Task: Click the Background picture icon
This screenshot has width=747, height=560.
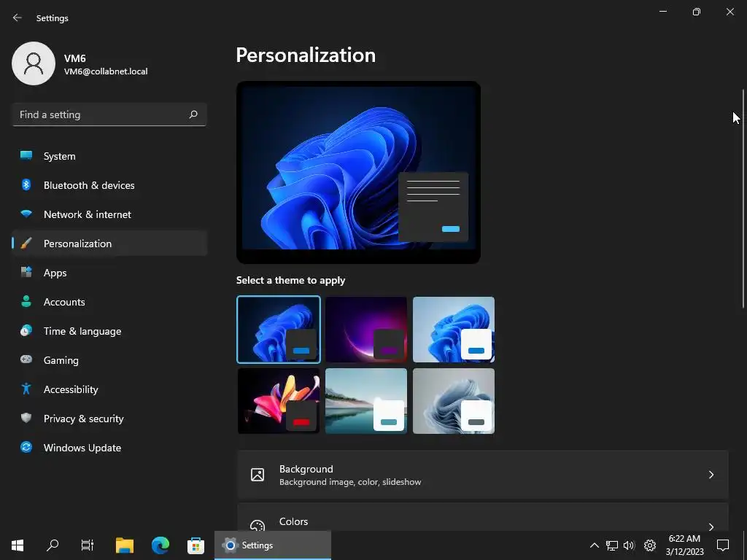Action: [258, 475]
